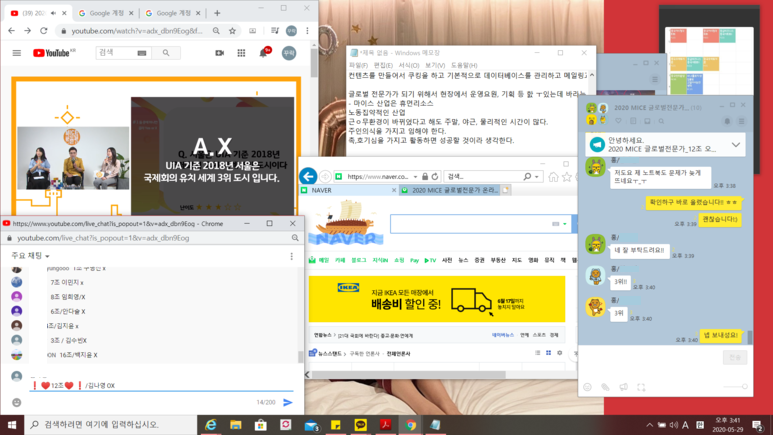Switch Naver newsstand to list view icon
Viewport: 773px width, 435px height.
[x=537, y=353]
